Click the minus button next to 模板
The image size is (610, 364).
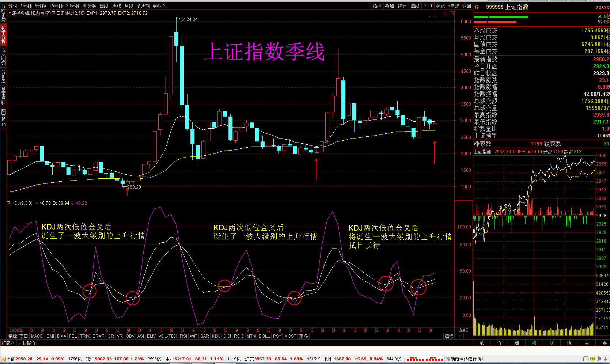(468, 336)
